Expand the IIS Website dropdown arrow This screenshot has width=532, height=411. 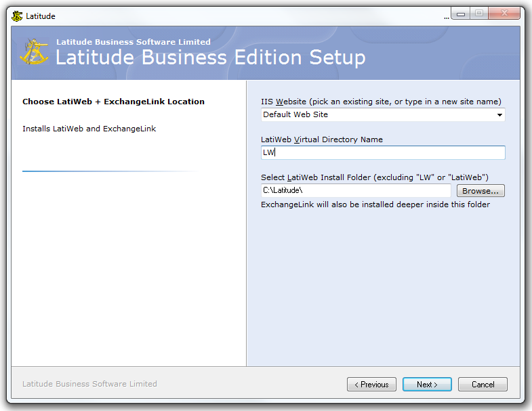(x=499, y=115)
